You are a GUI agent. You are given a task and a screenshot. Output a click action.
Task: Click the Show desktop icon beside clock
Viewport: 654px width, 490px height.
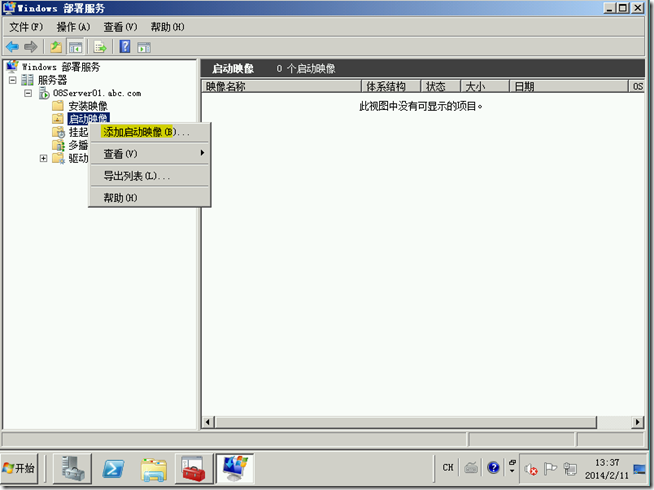(639, 469)
